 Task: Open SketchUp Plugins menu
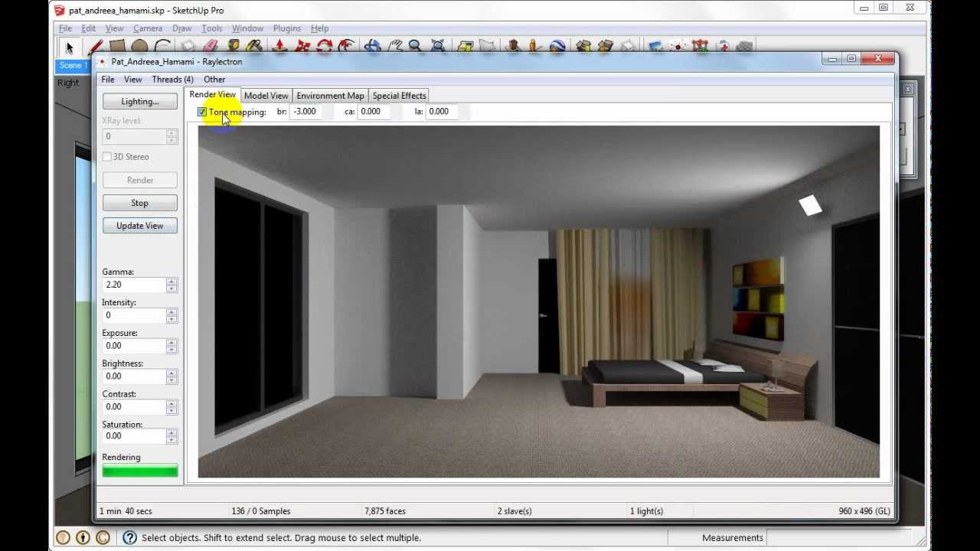click(287, 28)
